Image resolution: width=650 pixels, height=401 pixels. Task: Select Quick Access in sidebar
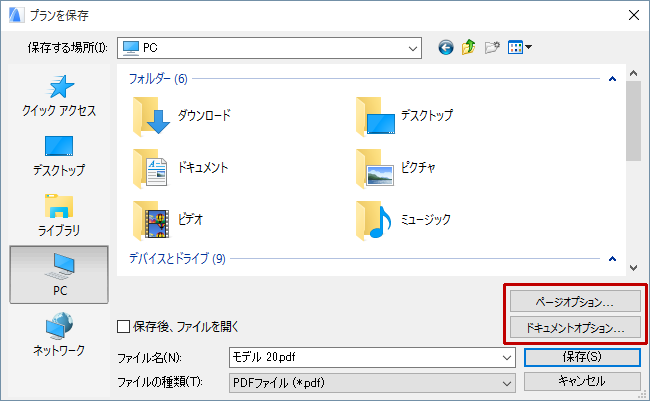59,96
